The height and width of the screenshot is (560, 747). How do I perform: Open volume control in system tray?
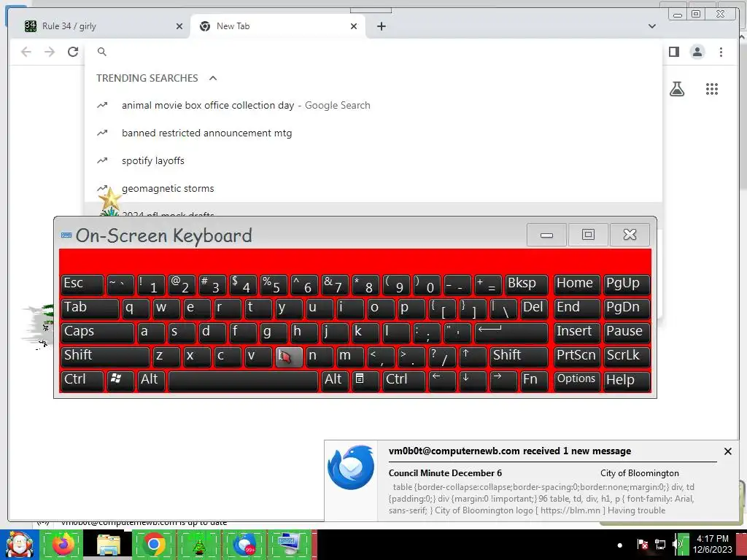pos(676,544)
